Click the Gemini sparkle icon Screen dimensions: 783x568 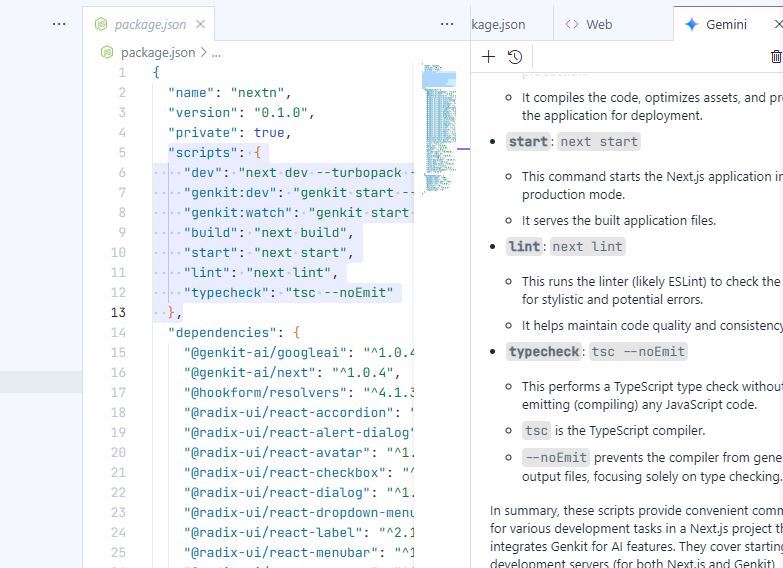(x=691, y=24)
